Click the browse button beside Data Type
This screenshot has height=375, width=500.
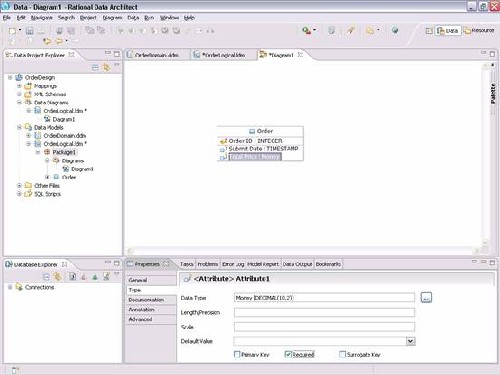pos(426,298)
